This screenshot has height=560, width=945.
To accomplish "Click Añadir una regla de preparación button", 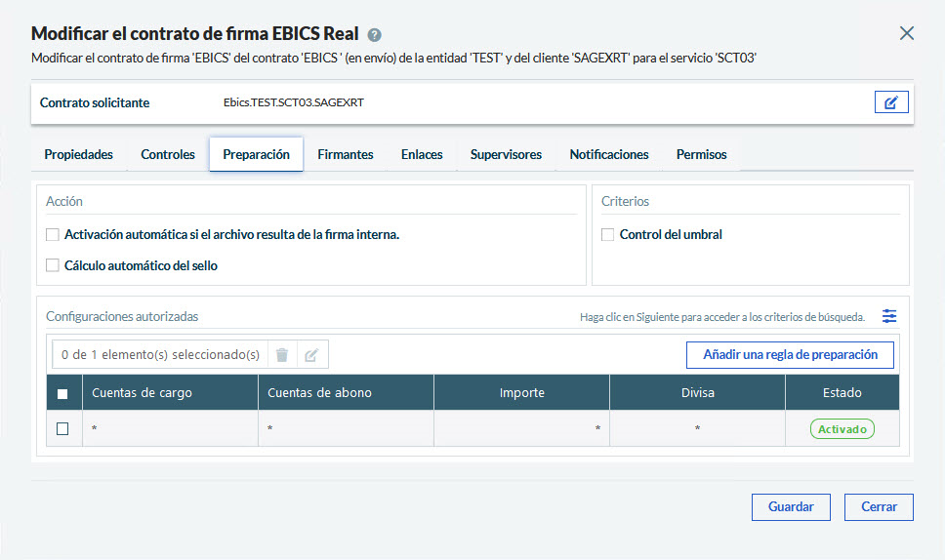I will click(790, 355).
